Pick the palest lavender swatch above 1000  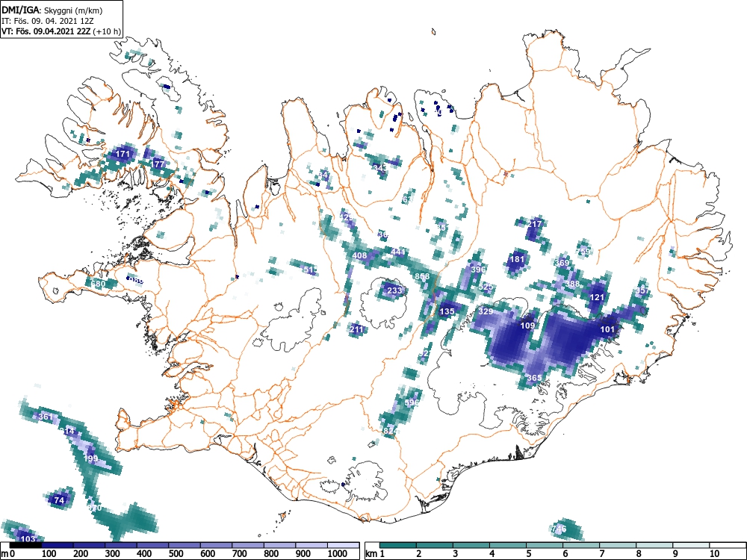point(343,545)
